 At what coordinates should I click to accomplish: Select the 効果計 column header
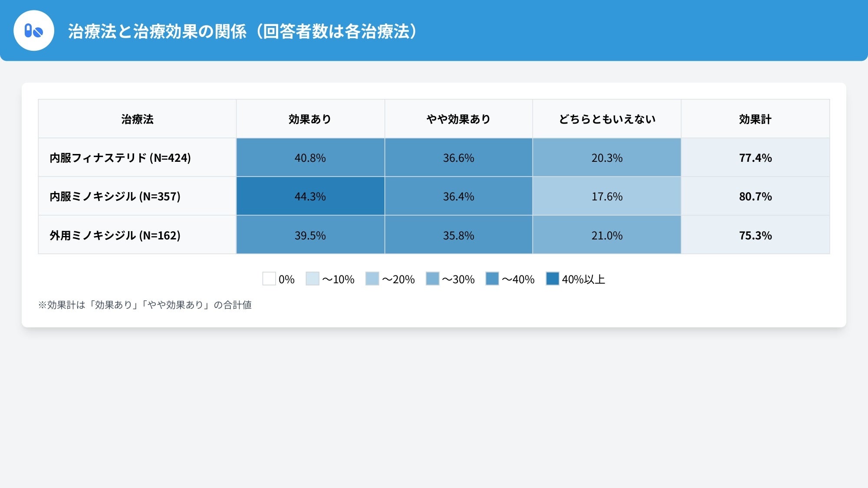755,119
